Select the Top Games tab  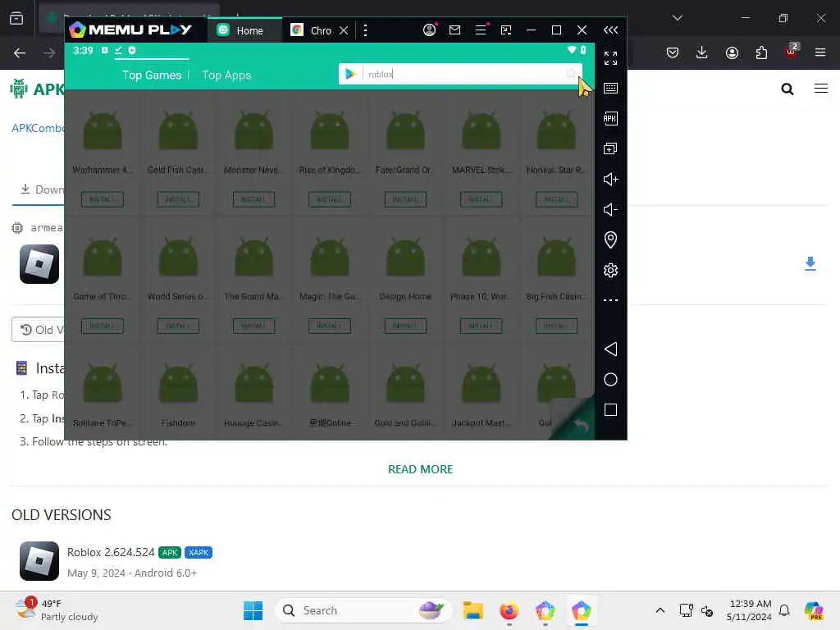point(152,75)
